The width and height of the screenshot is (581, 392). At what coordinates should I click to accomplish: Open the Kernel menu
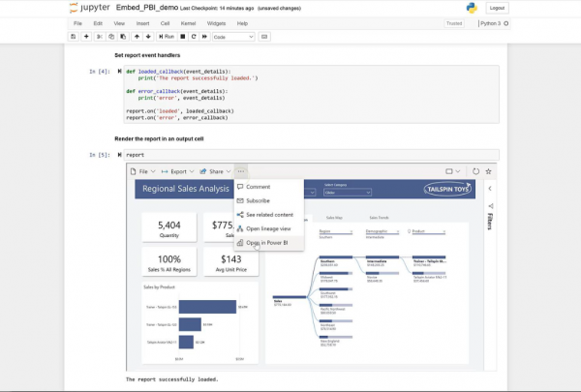click(x=188, y=23)
